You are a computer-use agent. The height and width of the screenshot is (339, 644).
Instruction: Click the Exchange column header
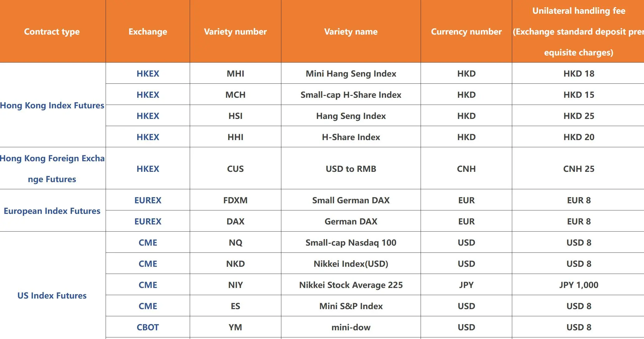point(148,32)
